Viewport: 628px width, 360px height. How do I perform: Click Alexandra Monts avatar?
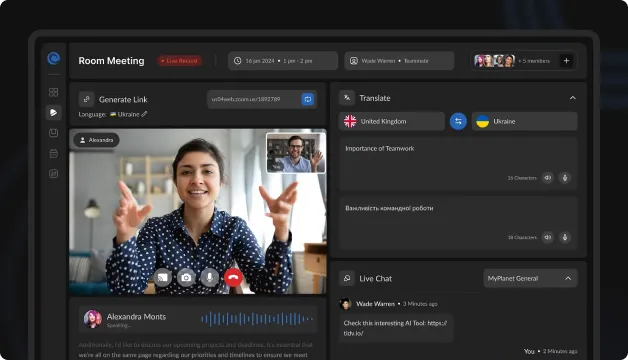pos(93,319)
